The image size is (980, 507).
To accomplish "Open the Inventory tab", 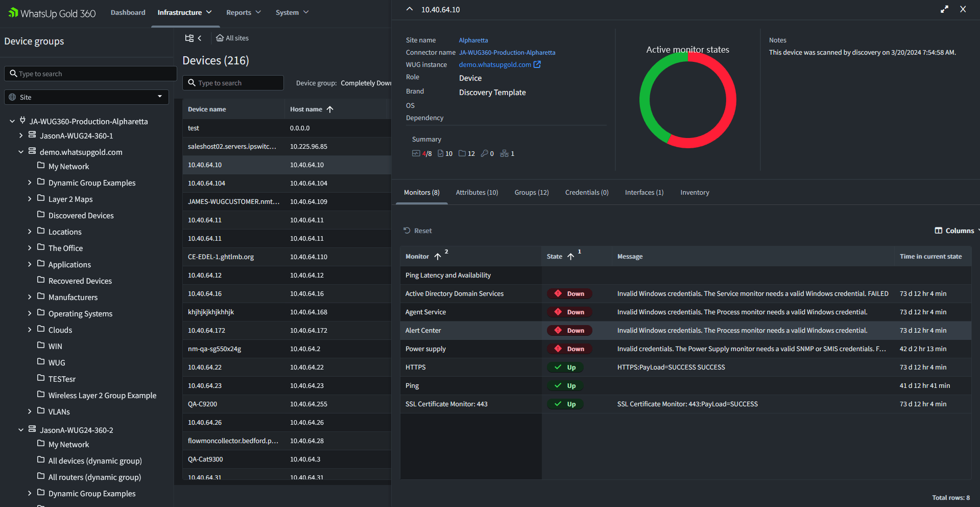I will click(x=695, y=193).
